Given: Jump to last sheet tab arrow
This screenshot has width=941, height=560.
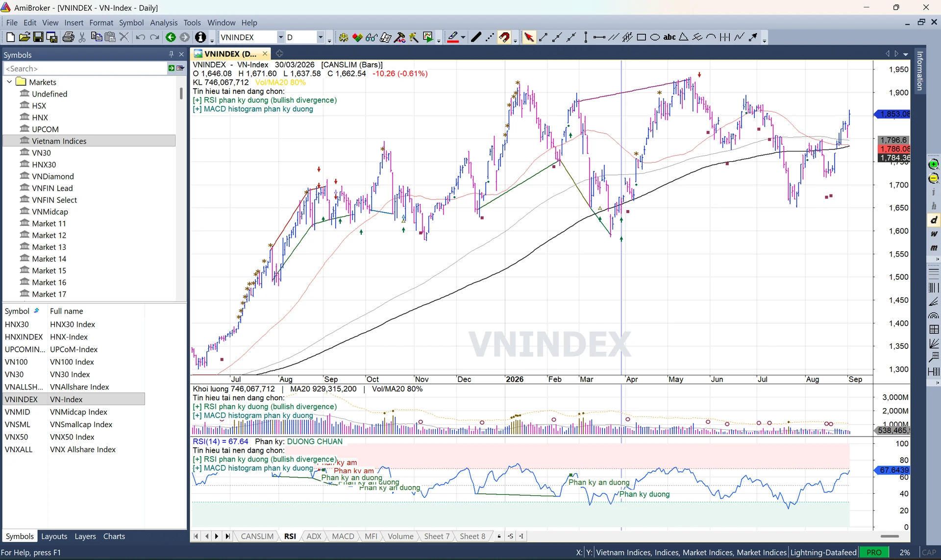Looking at the screenshot, I should (227, 536).
